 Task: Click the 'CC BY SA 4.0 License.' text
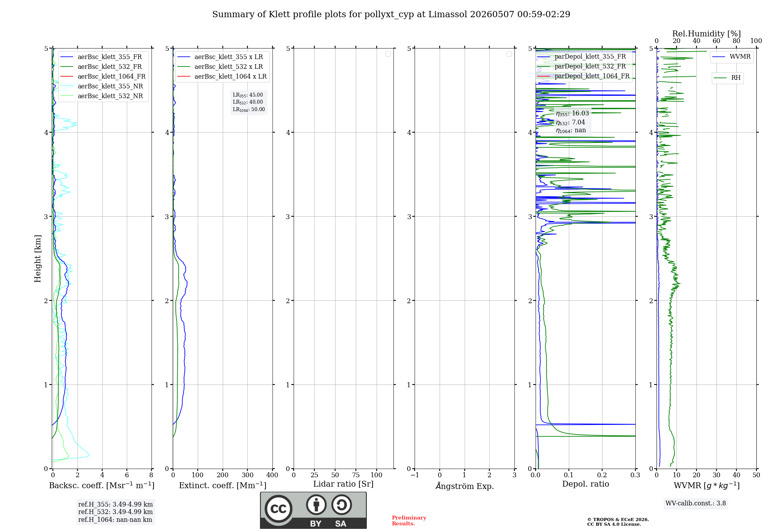tap(614, 524)
